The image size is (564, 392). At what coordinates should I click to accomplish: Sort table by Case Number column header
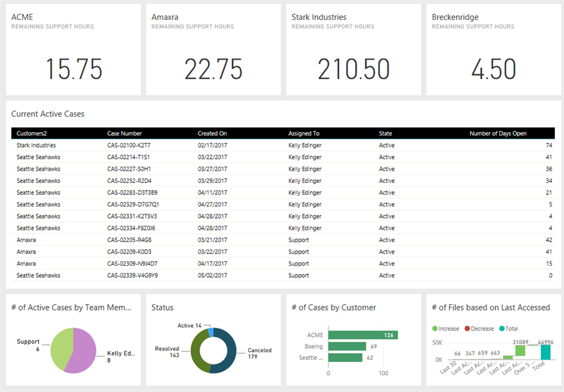tap(125, 133)
